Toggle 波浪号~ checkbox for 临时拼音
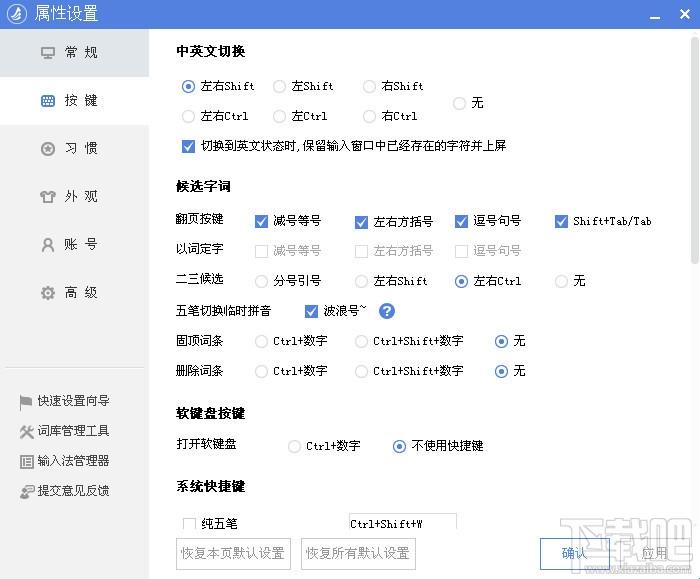This screenshot has height=579, width=700. pos(311,311)
